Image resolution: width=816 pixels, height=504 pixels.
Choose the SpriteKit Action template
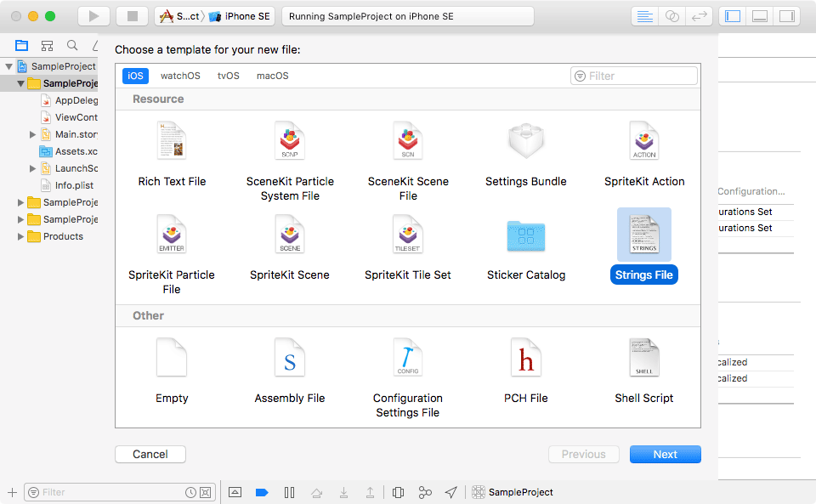644,154
